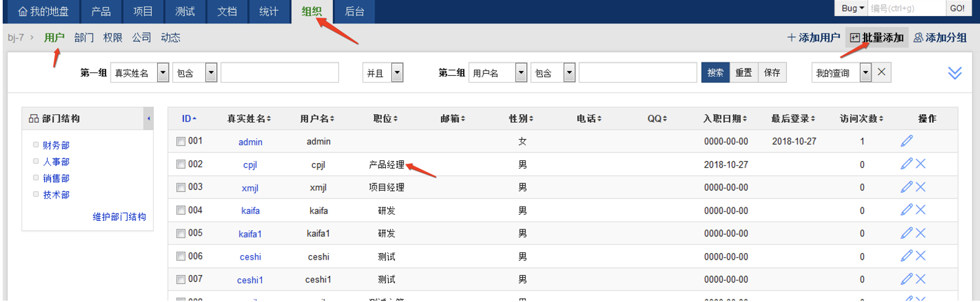Focus 编号(ctrl+g) ID input box

click(x=908, y=8)
